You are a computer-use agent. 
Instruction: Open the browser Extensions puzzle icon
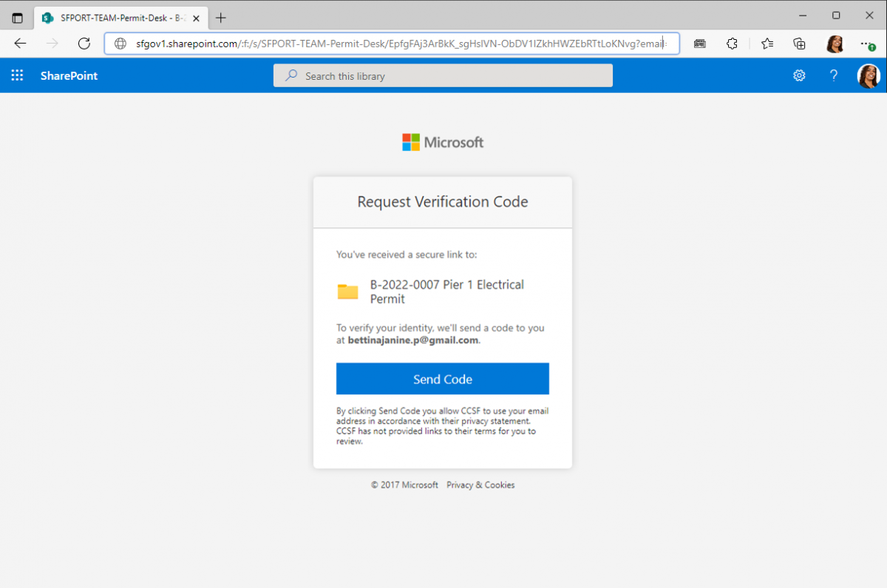tap(732, 43)
